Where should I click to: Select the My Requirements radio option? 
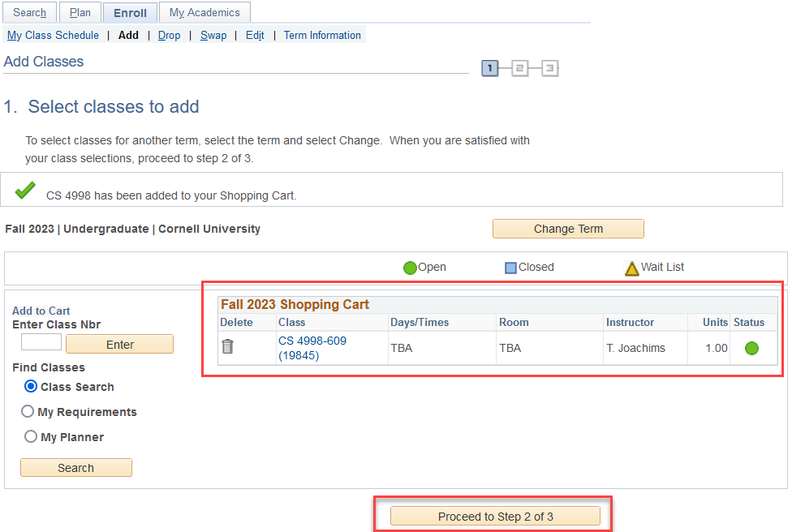(x=28, y=412)
